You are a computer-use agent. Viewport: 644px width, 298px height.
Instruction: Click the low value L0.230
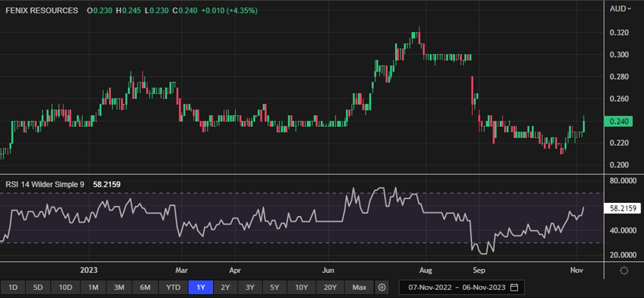pos(156,11)
